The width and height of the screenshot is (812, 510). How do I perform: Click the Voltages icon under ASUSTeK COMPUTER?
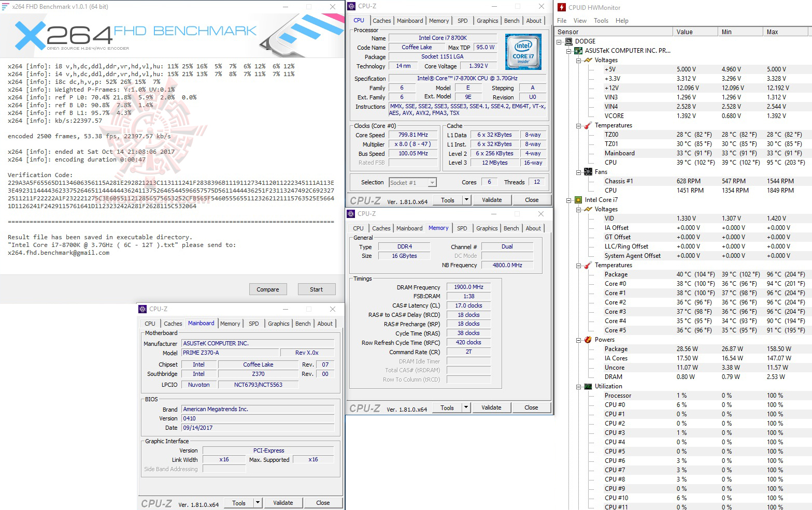[x=588, y=60]
